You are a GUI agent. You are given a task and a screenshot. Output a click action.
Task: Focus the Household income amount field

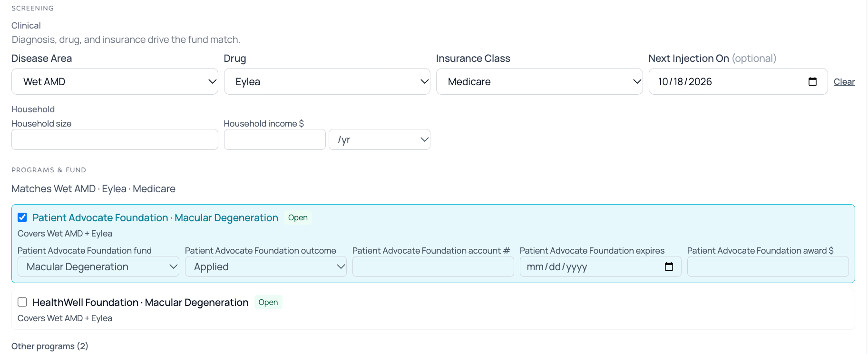[x=275, y=139]
